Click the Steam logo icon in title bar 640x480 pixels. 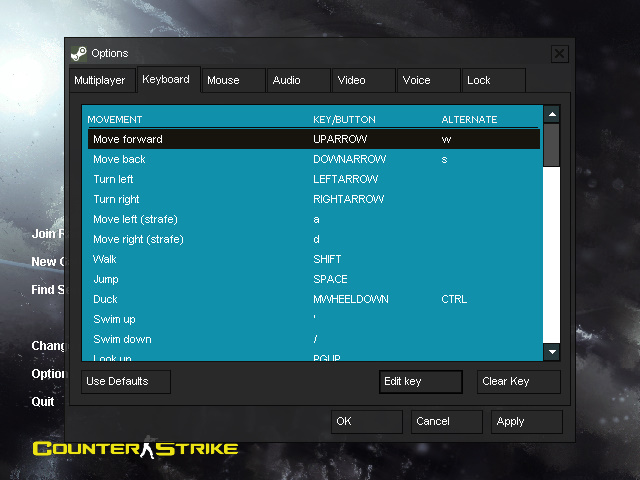pos(79,53)
